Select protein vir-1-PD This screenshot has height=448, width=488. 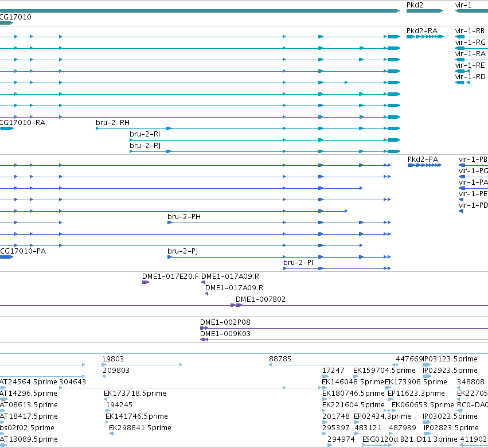point(473,206)
